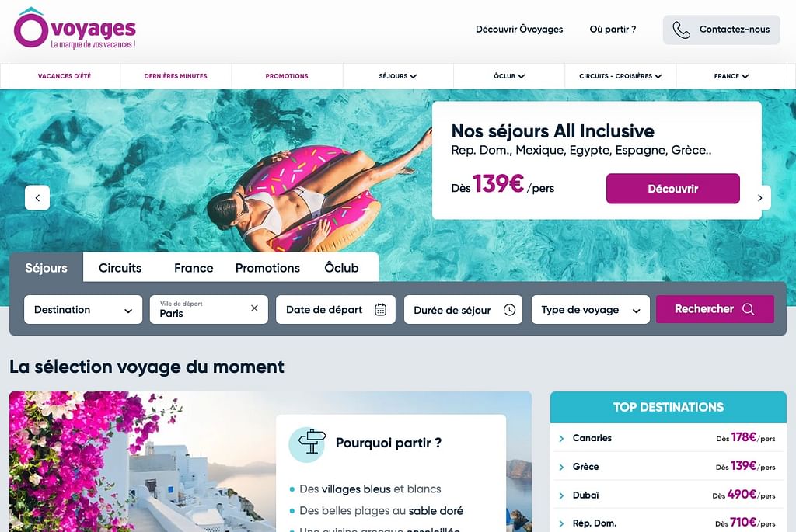Viewport: 796px width, 532px height.
Task: Open the calendar icon for Date de départ
Action: [x=380, y=309]
